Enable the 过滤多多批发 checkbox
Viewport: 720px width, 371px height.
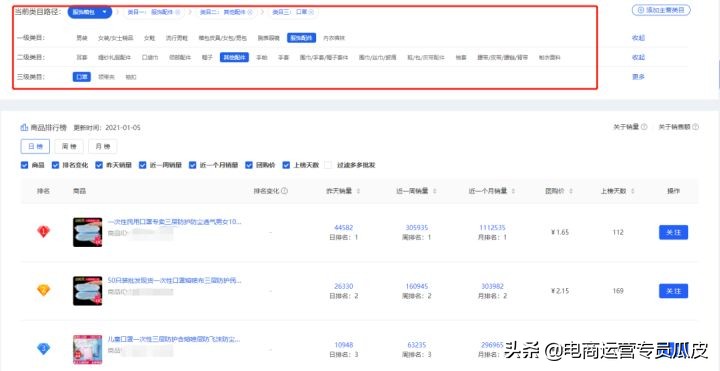tap(328, 165)
